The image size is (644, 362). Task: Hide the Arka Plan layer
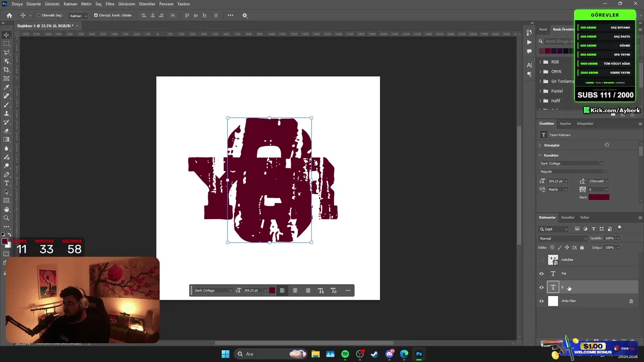541,301
